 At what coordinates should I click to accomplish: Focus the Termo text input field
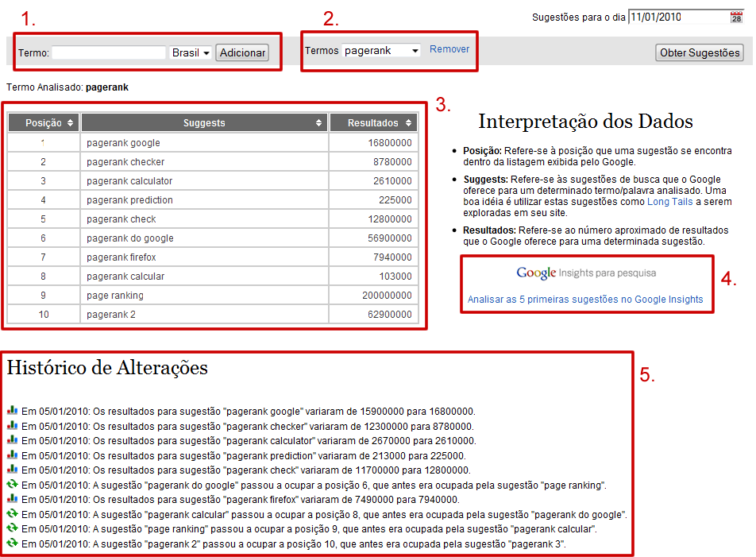click(109, 53)
